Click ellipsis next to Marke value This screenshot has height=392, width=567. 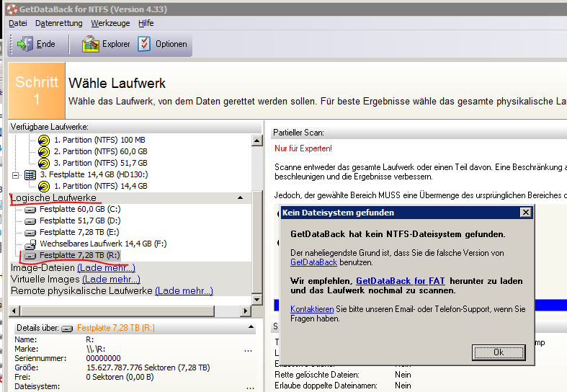pyautogui.click(x=248, y=351)
